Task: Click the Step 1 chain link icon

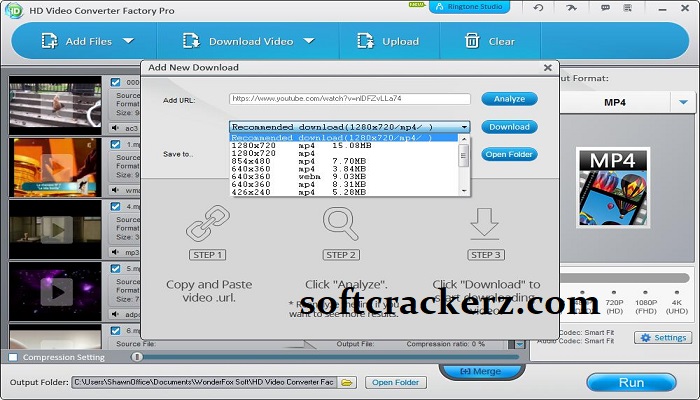Action: click(208, 223)
